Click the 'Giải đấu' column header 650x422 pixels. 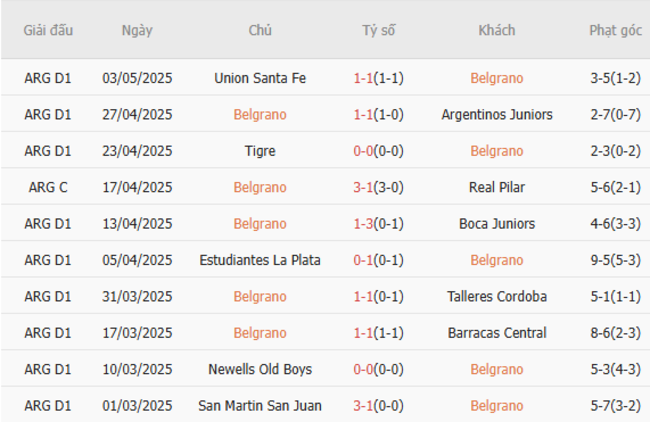click(48, 30)
